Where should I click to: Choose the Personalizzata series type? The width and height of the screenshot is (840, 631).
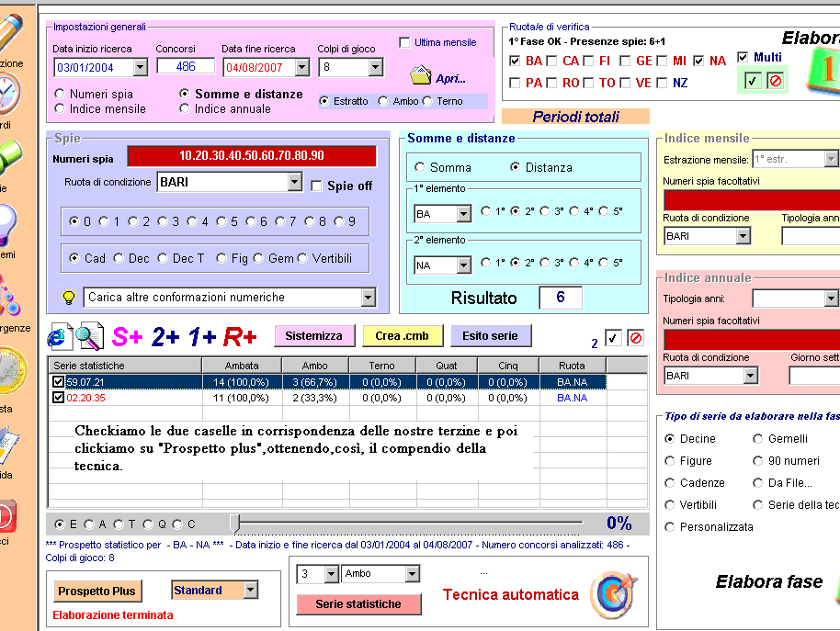(x=669, y=527)
